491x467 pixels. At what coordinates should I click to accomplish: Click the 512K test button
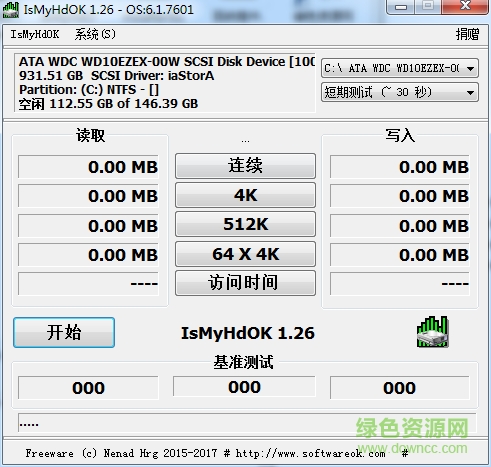pyautogui.click(x=245, y=224)
